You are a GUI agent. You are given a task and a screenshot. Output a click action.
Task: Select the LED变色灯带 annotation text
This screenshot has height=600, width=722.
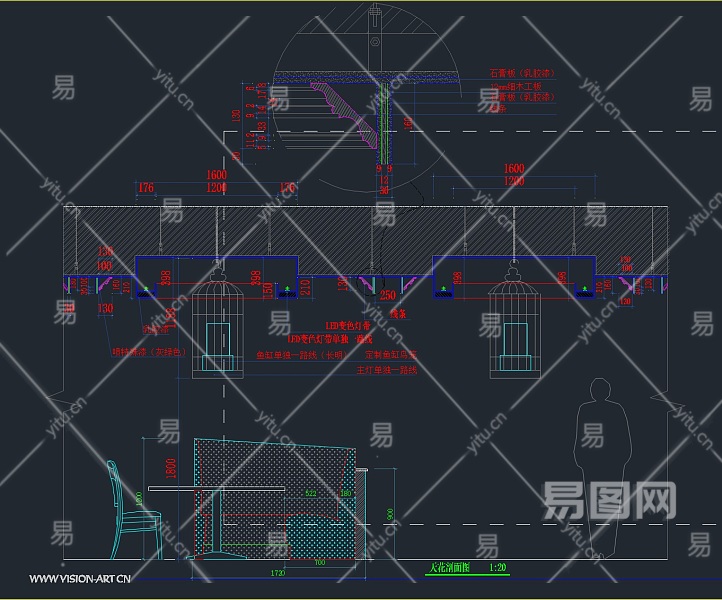click(348, 326)
